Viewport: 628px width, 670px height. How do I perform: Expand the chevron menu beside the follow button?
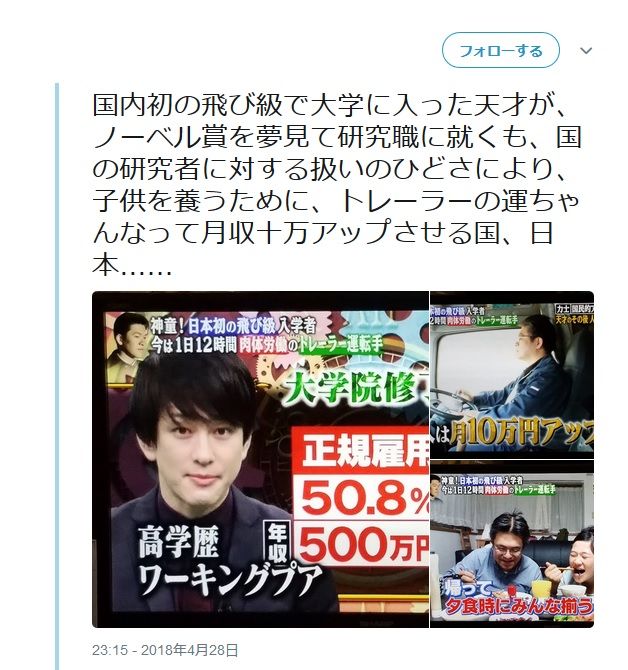pyautogui.click(x=586, y=51)
